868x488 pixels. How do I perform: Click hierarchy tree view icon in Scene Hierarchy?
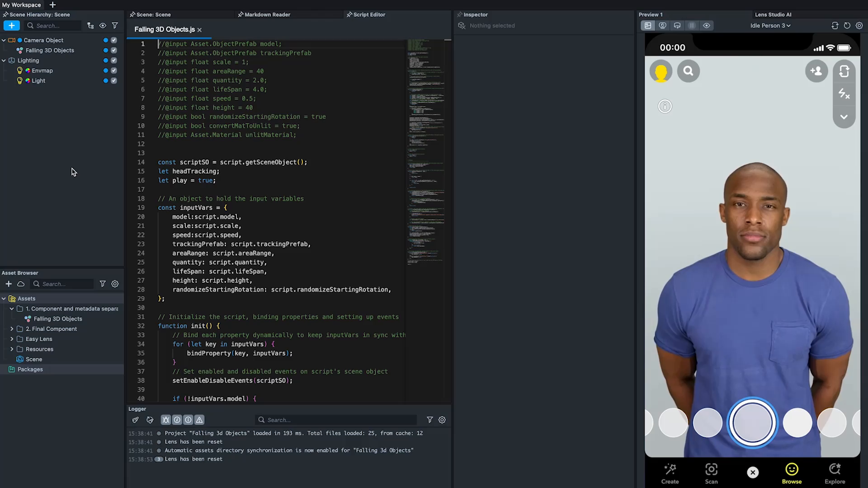click(90, 26)
